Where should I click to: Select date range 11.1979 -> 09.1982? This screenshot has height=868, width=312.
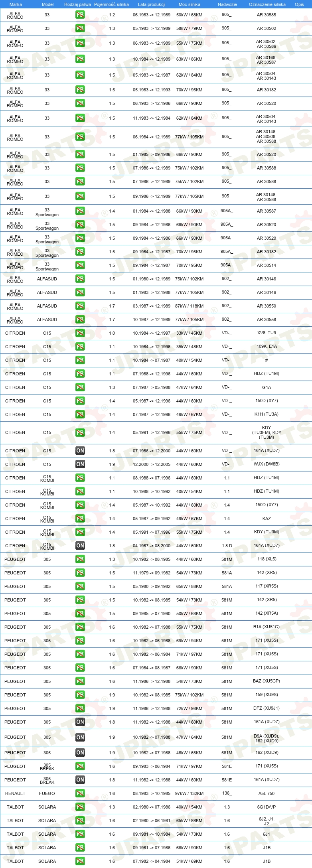pyautogui.click(x=152, y=573)
